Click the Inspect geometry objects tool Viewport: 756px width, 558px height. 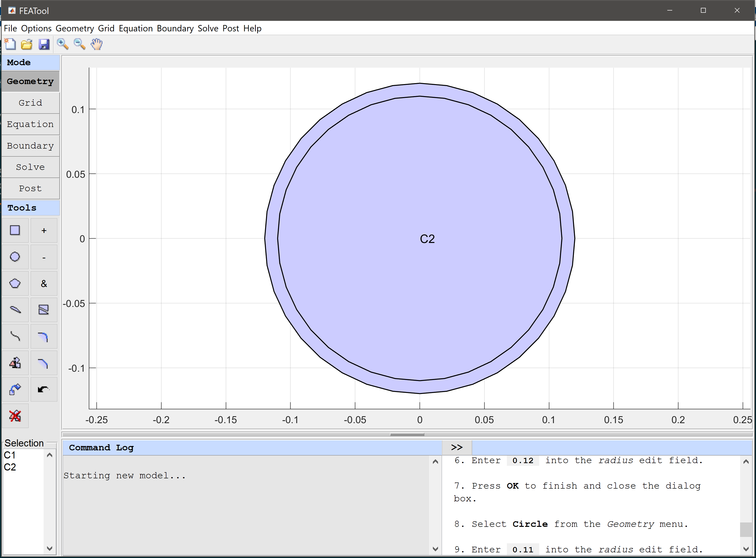pos(15,363)
